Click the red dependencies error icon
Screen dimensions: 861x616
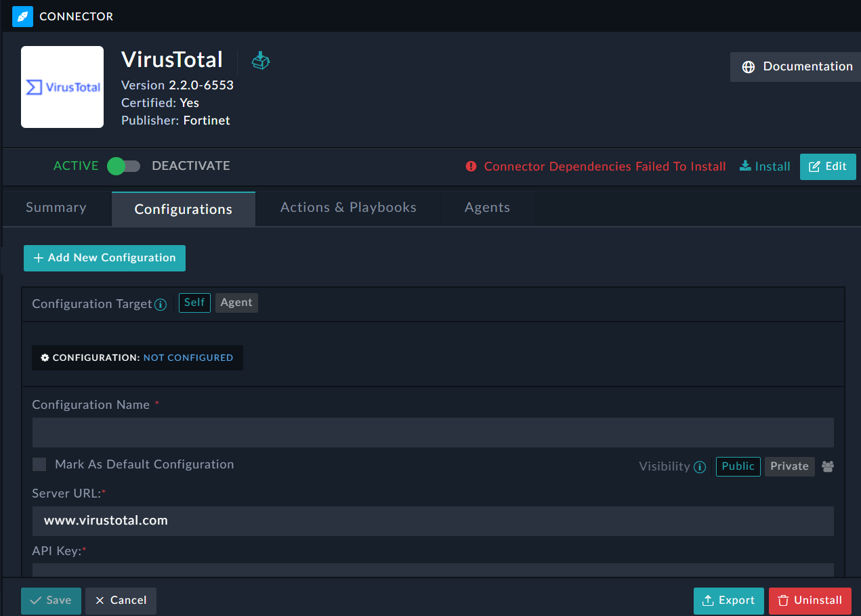coord(471,167)
